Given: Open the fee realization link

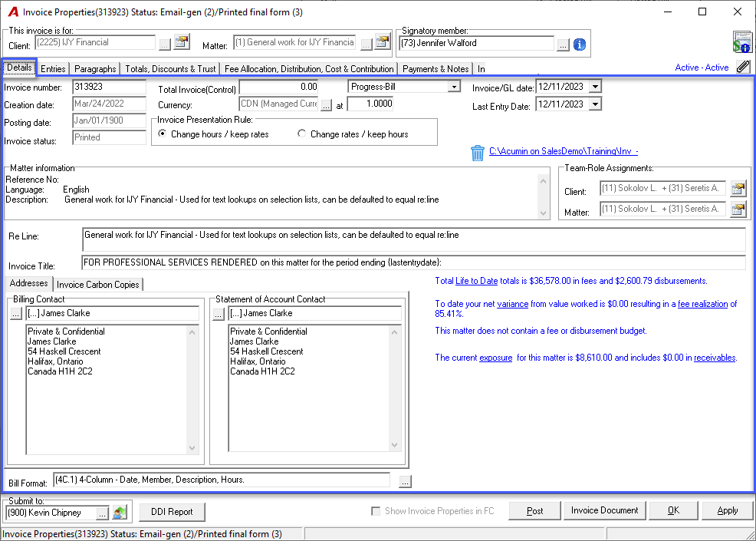Looking at the screenshot, I should click(702, 304).
